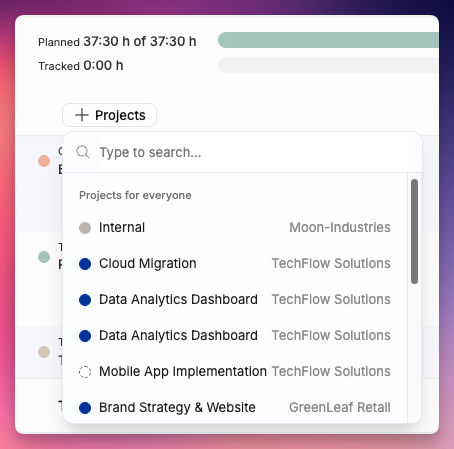Click dashed circle icon for Mobile App Implementation

pos(85,372)
